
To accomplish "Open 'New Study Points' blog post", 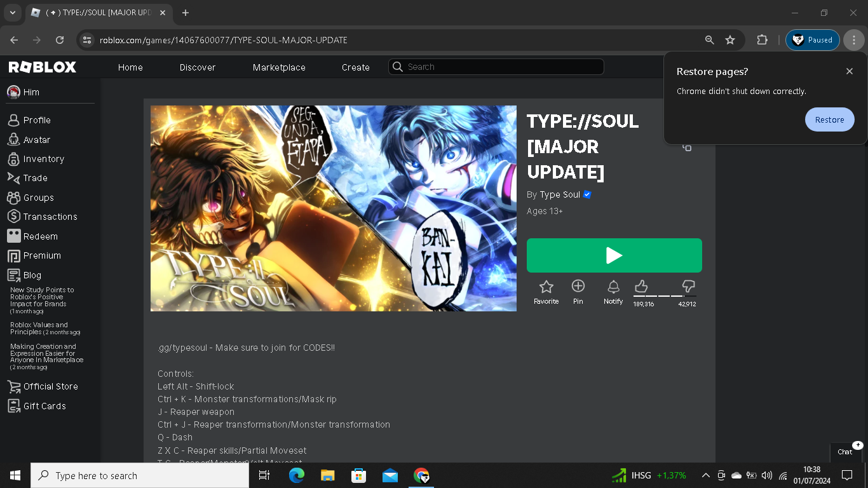I will pos(42,300).
